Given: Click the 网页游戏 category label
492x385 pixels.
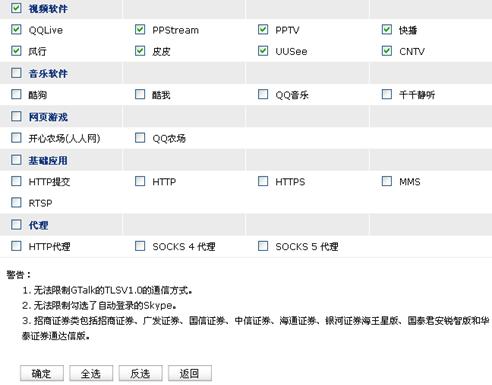Looking at the screenshot, I should 48,117.
